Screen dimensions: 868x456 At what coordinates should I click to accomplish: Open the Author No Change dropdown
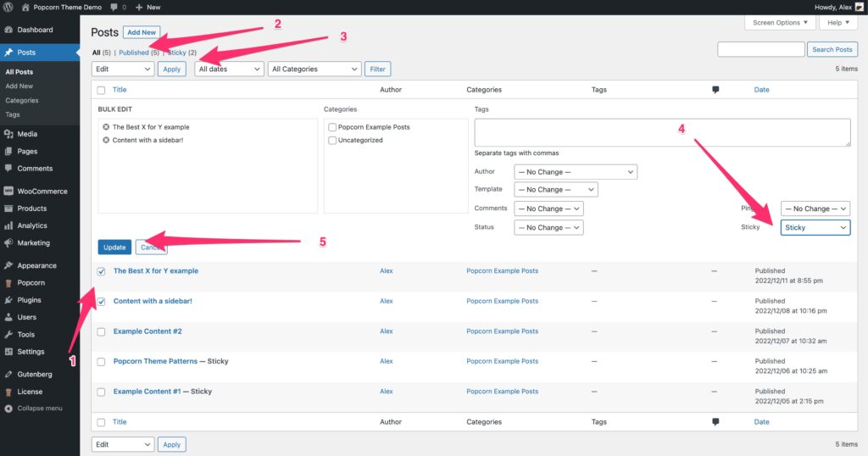(x=576, y=172)
